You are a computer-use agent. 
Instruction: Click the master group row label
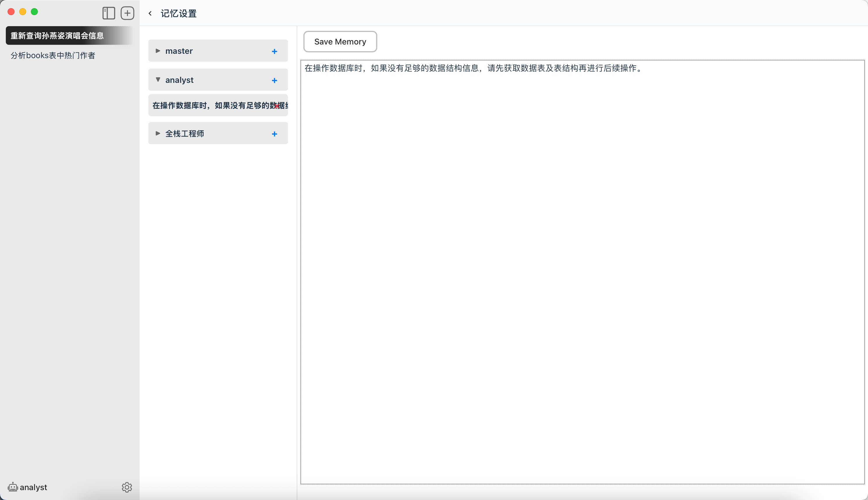click(x=179, y=51)
